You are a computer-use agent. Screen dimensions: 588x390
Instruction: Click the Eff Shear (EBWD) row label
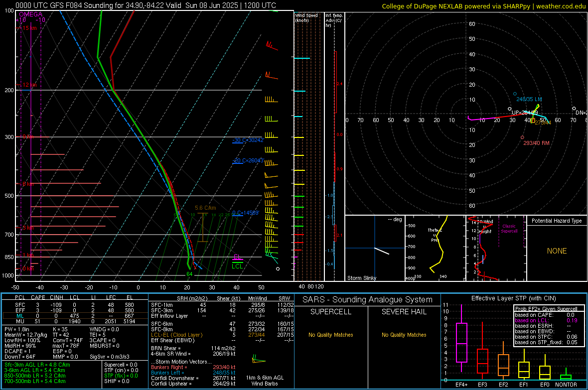(x=173, y=340)
